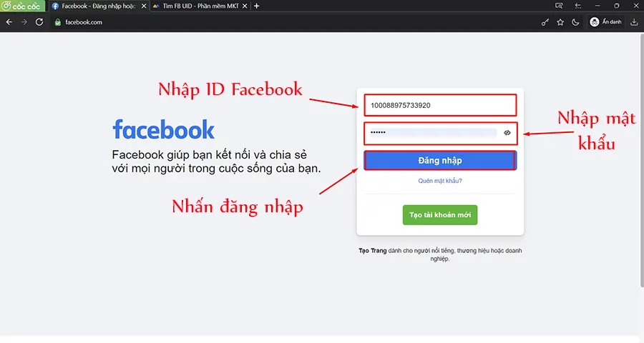644x343 pixels.
Task: Click the page vertical scrollbar
Action: 642,160
